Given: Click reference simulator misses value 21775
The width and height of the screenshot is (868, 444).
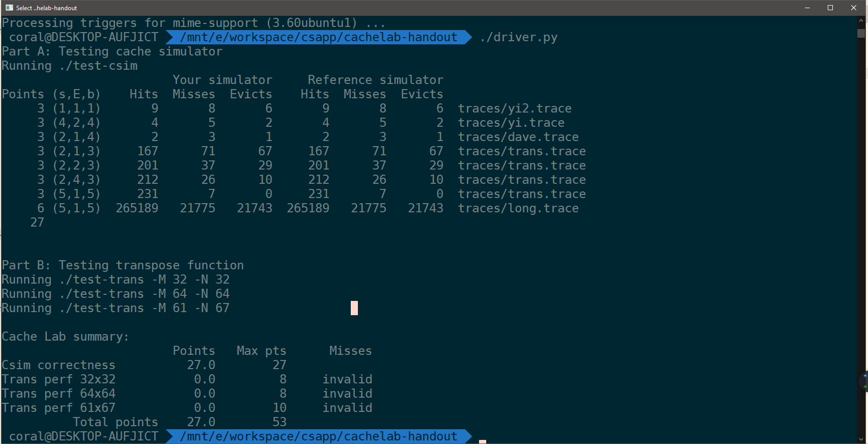Looking at the screenshot, I should click(x=369, y=208).
